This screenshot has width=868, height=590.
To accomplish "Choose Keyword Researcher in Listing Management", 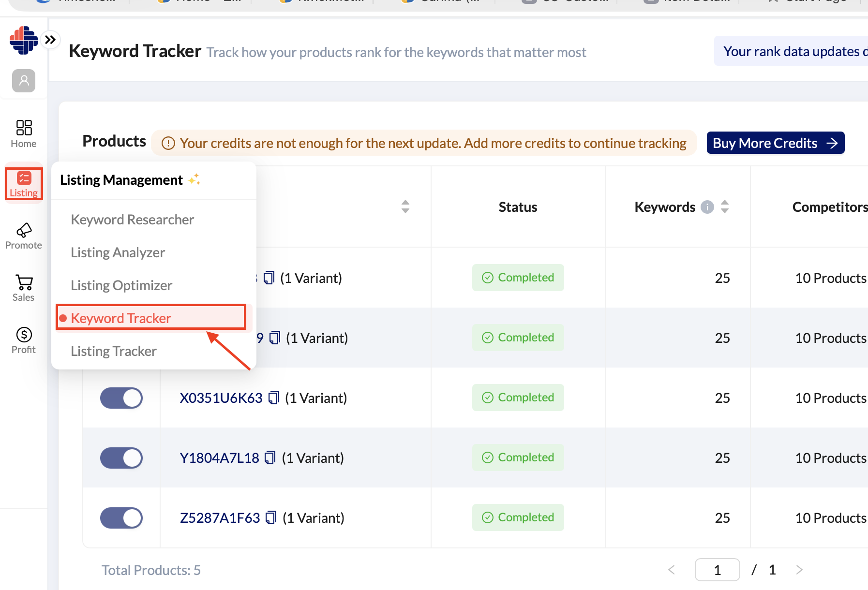I will coord(132,220).
